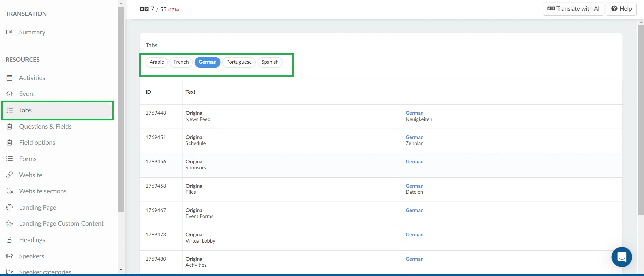Click the Neuigkeiten translation text
This screenshot has width=644, height=276.
tap(419, 119)
